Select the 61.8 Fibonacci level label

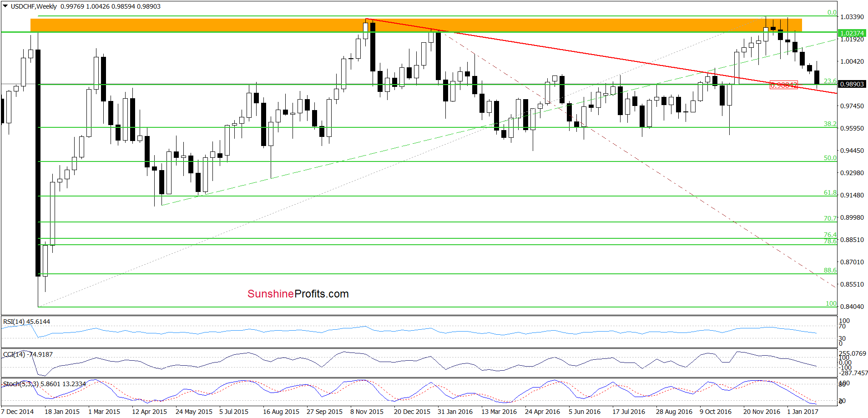tap(830, 192)
